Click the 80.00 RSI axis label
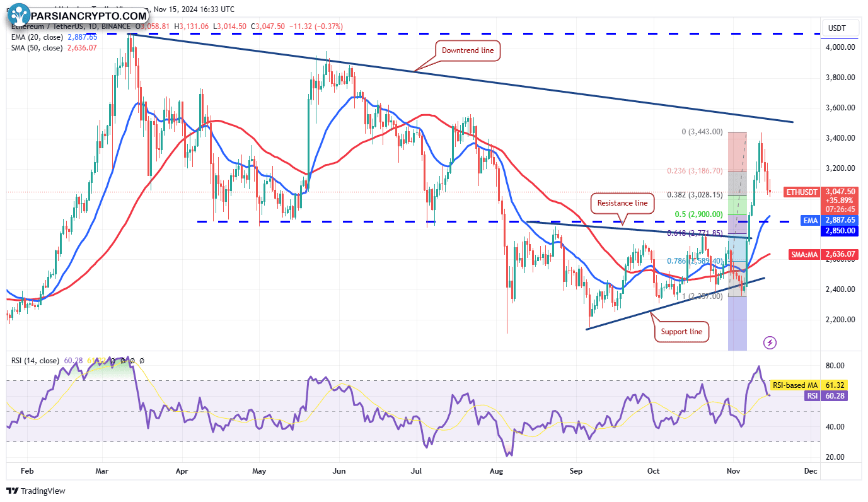Image resolution: width=868 pixels, height=502 pixels. click(835, 366)
